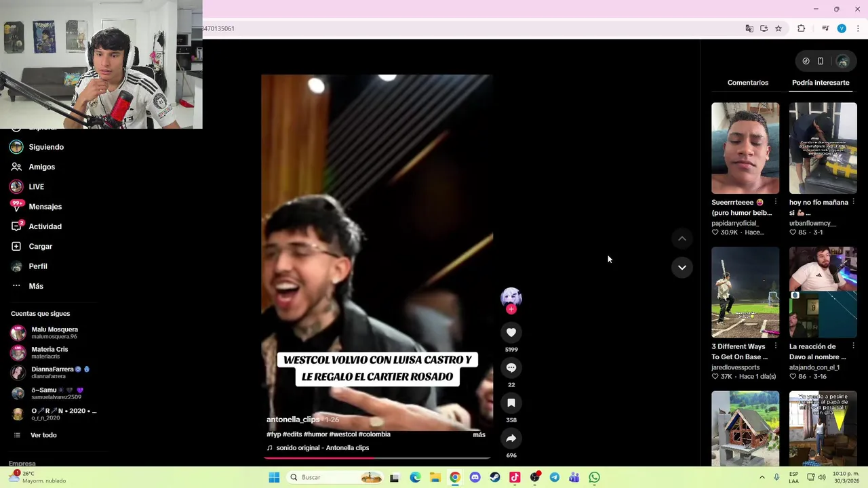Open Discord from the taskbar

(x=475, y=477)
